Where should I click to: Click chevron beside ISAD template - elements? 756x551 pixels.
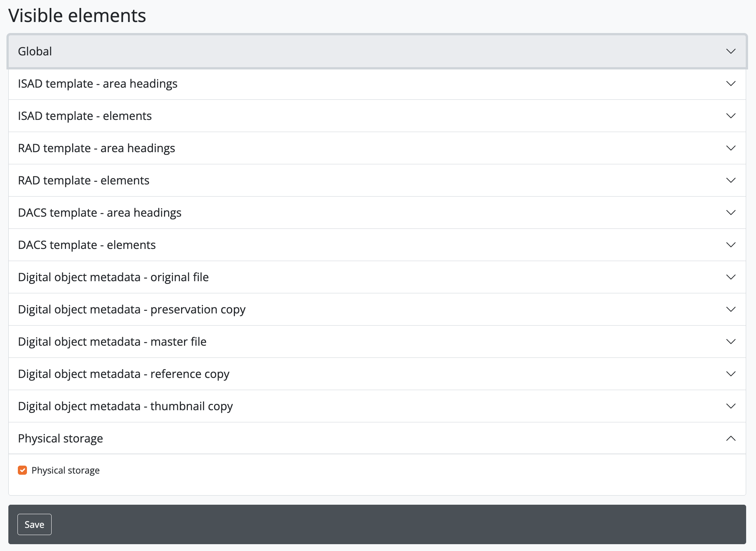(731, 116)
